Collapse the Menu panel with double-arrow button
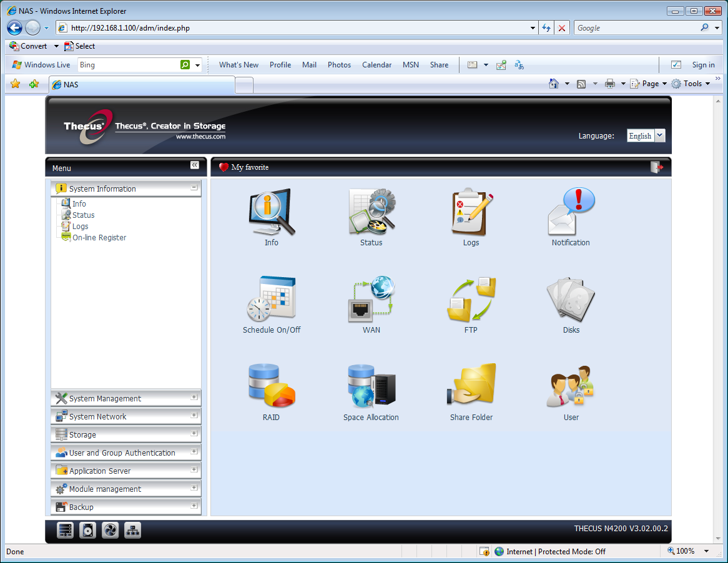This screenshot has width=728, height=563. click(x=195, y=165)
